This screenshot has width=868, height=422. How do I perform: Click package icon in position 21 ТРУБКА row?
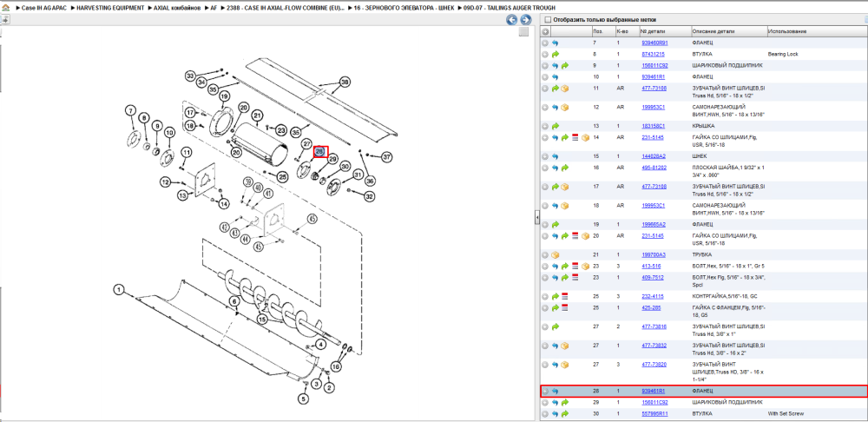556,254
